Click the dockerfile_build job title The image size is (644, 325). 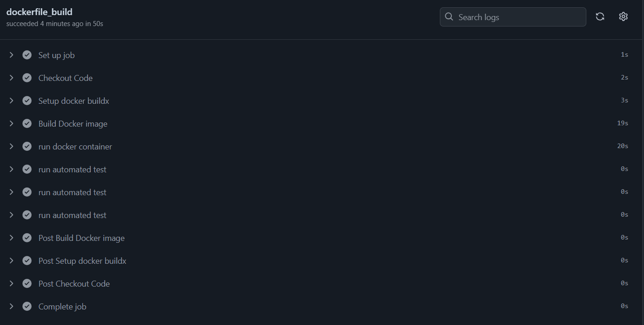[x=39, y=12]
